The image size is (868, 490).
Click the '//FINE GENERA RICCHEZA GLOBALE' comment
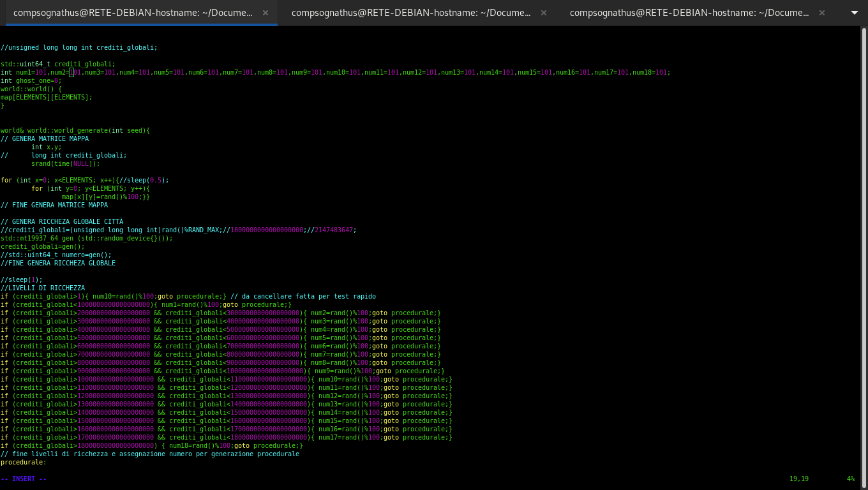click(x=58, y=263)
